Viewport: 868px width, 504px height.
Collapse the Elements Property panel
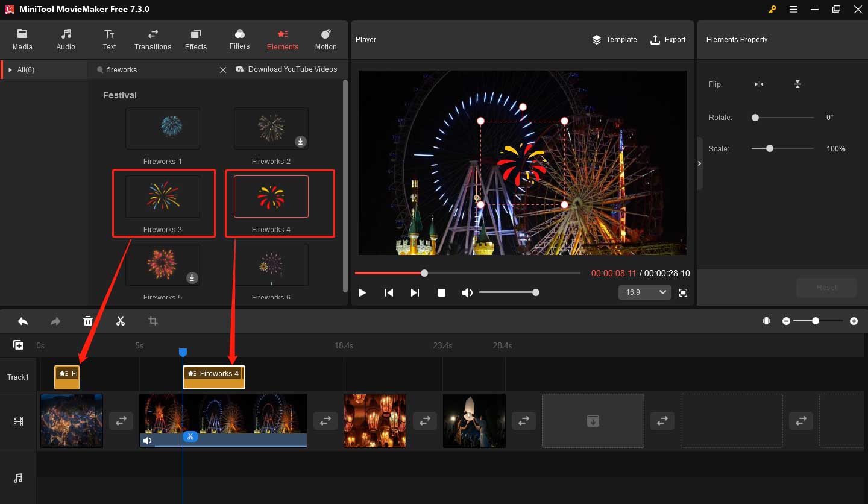click(x=699, y=163)
